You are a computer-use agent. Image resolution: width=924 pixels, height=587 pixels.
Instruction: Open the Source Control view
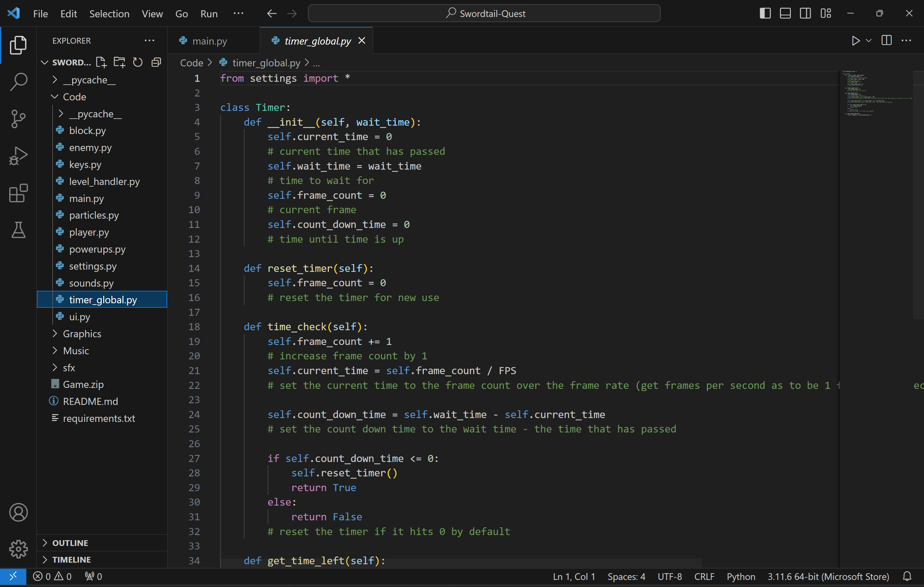point(18,119)
